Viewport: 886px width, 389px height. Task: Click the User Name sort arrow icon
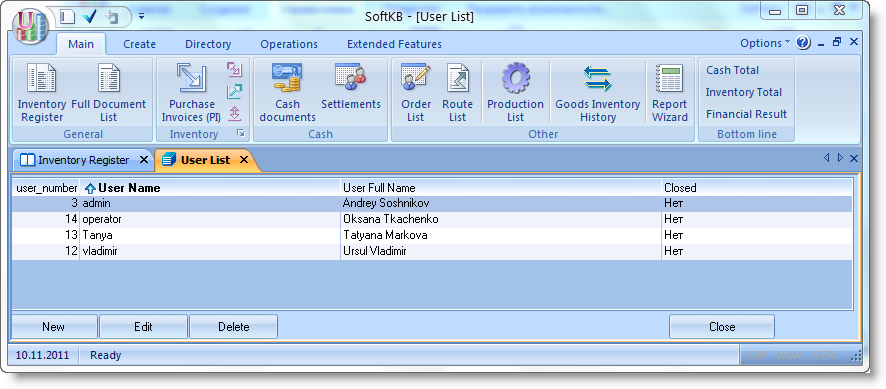(x=90, y=189)
